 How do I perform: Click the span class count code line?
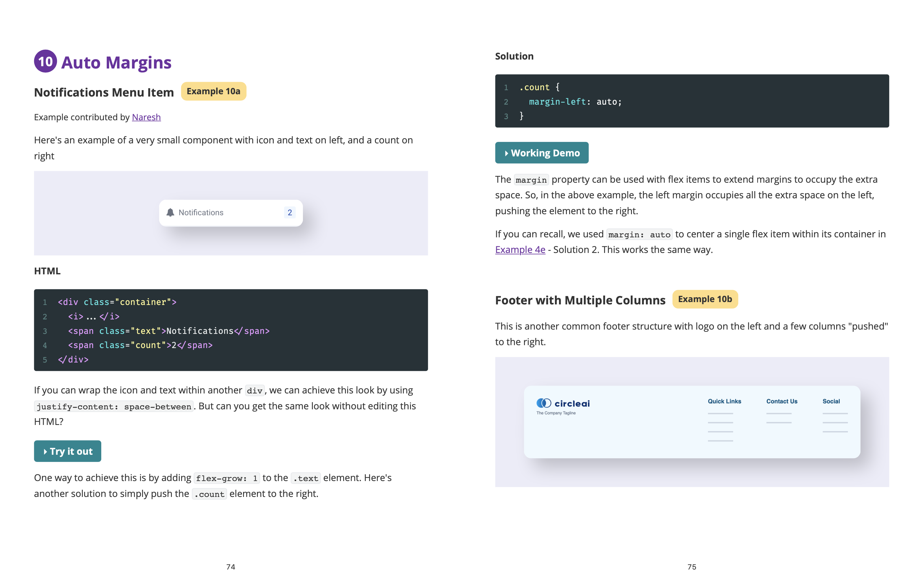(x=140, y=345)
